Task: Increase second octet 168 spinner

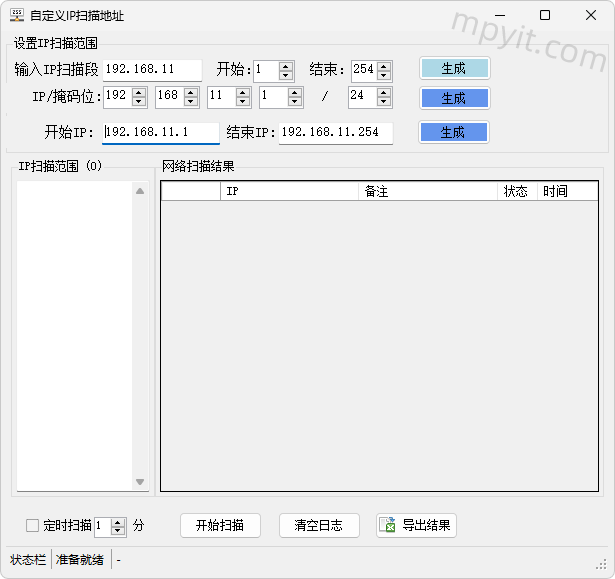Action: tap(191, 92)
